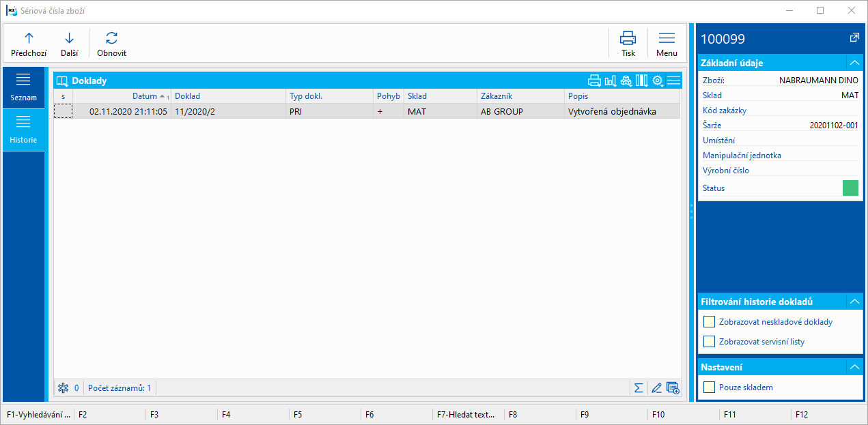Click the add table icon in footer
The width and height of the screenshot is (868, 425).
tap(673, 388)
